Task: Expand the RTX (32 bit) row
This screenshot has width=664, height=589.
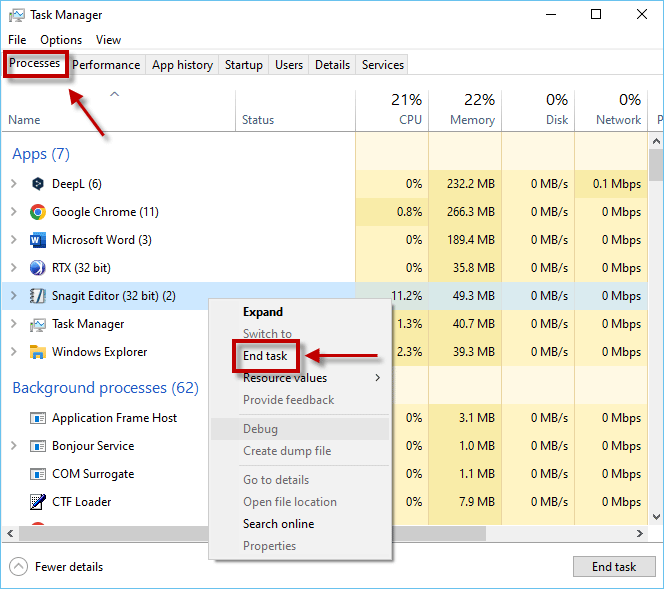Action: point(14,268)
